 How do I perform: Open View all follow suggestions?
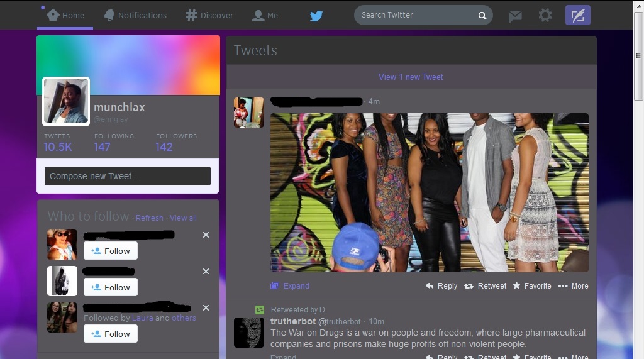tap(183, 218)
